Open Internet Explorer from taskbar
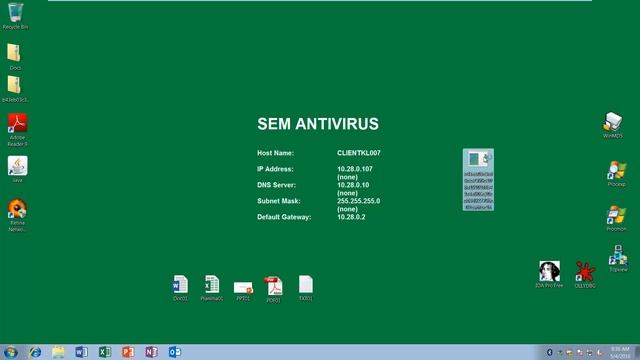Viewport: 640px width, 360px height. click(35, 352)
